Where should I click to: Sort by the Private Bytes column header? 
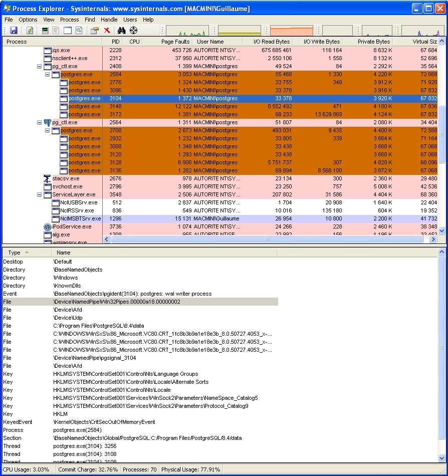[368, 42]
